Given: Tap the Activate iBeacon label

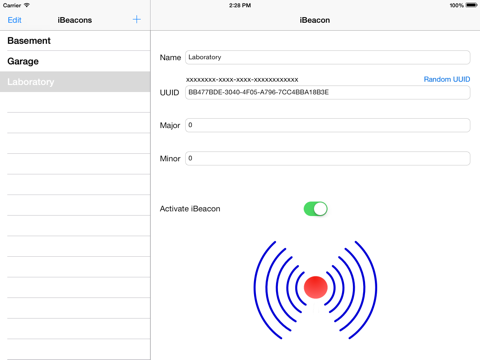Looking at the screenshot, I should coord(190,209).
